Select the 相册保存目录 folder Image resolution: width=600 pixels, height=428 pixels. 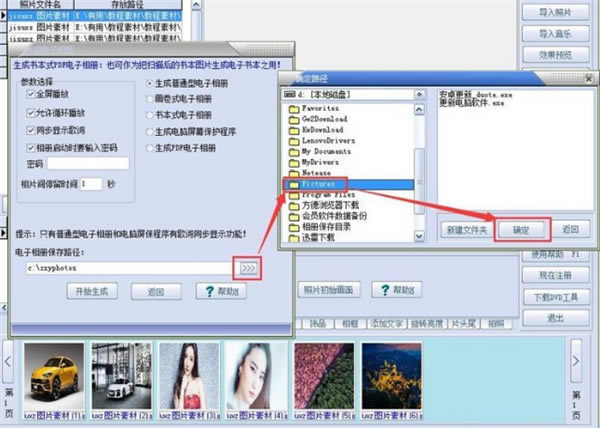320,227
